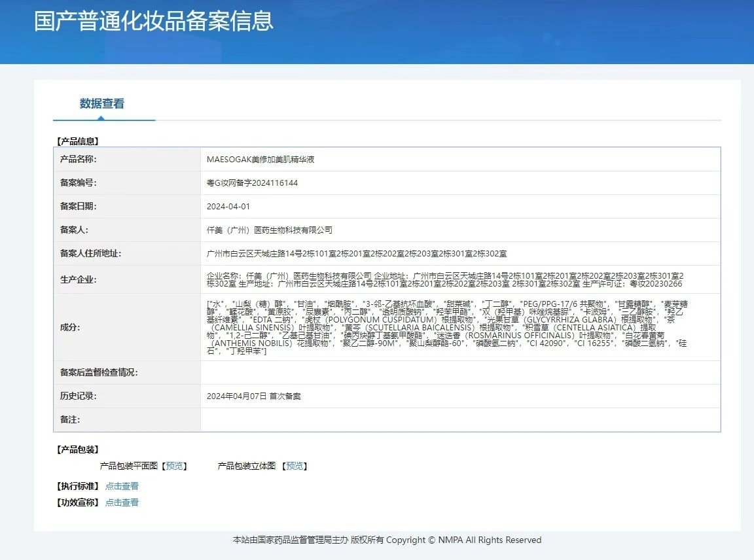The image size is (754, 560).
Task: Preview 产品包装立体图 via 预览 link
Action: tap(295, 466)
